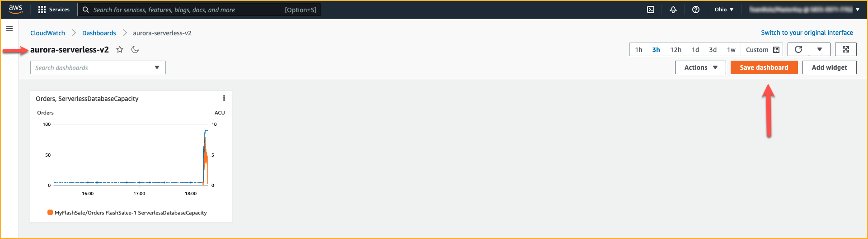Image resolution: width=868 pixels, height=239 pixels.
Task: Select the 1h time range
Action: [x=638, y=50]
